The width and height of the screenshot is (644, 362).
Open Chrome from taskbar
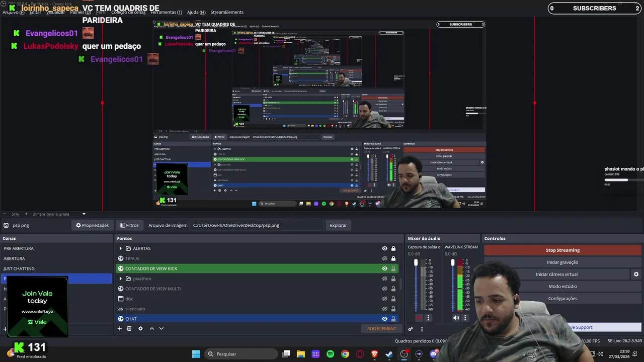[x=345, y=354]
